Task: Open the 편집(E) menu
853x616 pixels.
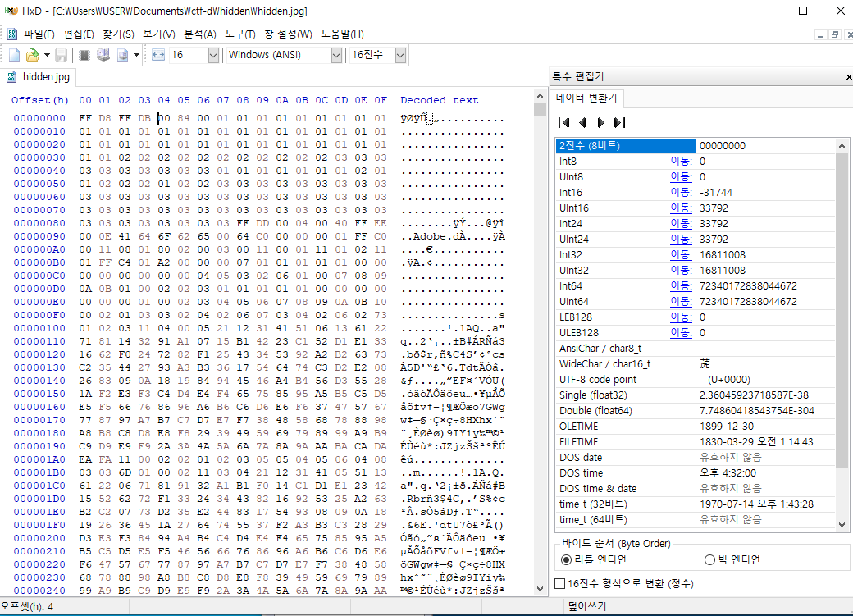Action: 79,34
